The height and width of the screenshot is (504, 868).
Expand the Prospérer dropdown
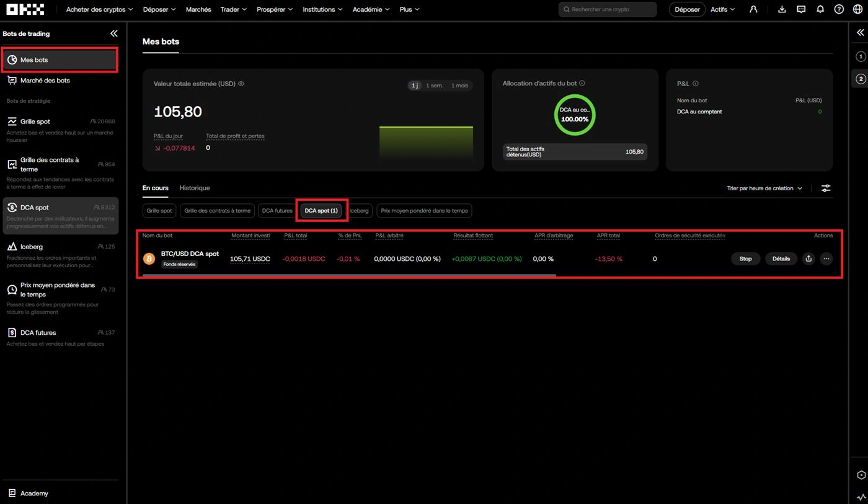pos(275,9)
